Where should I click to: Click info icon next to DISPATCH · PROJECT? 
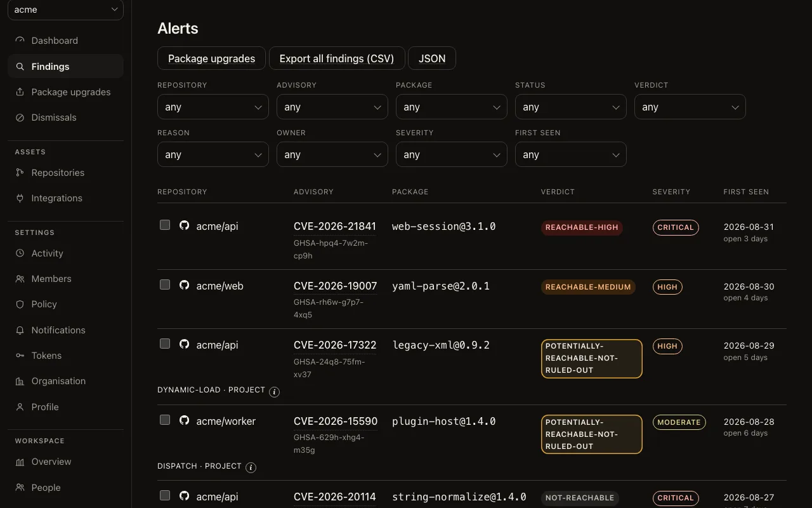click(251, 467)
